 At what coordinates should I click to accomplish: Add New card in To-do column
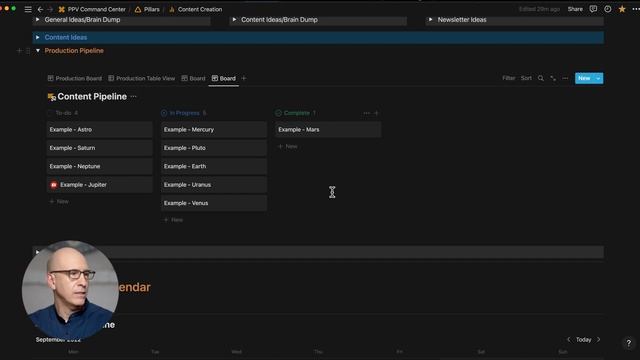(59, 201)
